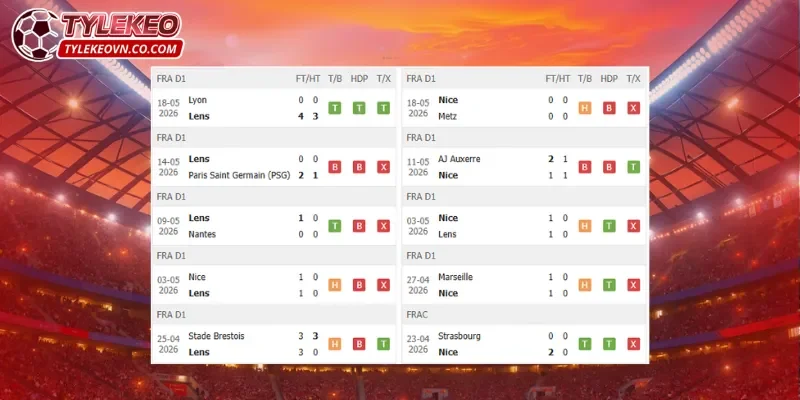
Task: Click red HDP badge in Stade Brestois row
Action: 359,344
